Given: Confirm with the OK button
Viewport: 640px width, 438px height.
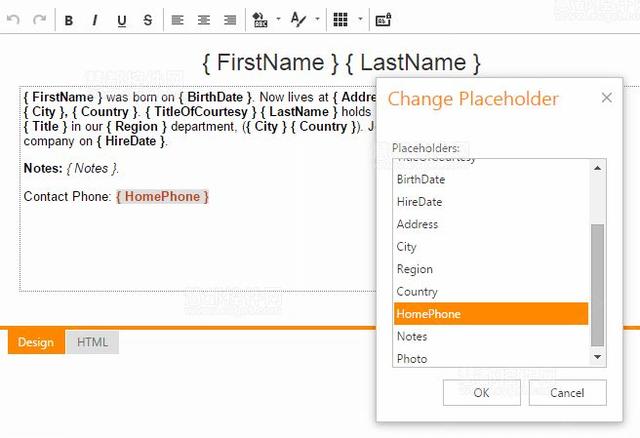Looking at the screenshot, I should (482, 392).
